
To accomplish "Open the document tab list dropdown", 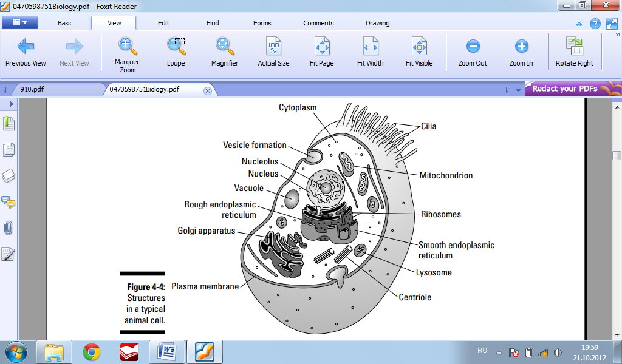I will 518,90.
